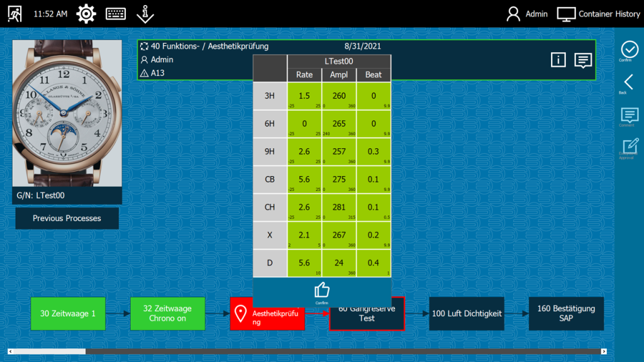Show the on-screen keyboard
Screen dimensions: 644x362
pyautogui.click(x=115, y=14)
